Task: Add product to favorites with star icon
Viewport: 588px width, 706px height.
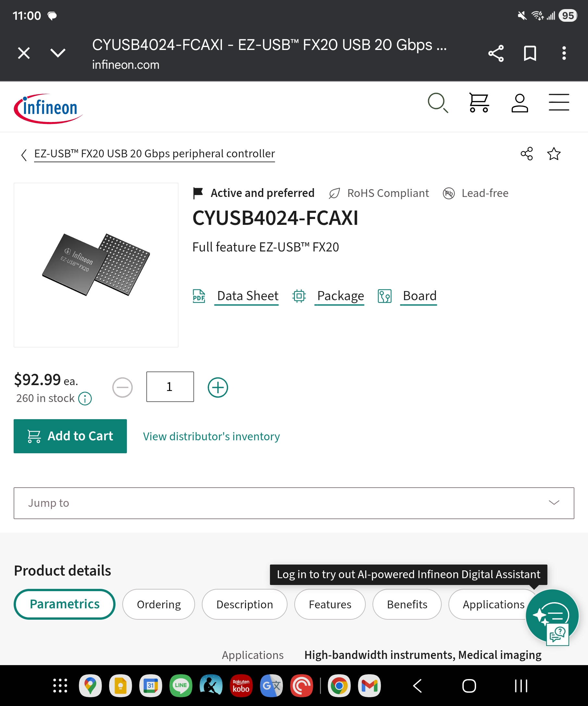Action: click(554, 154)
